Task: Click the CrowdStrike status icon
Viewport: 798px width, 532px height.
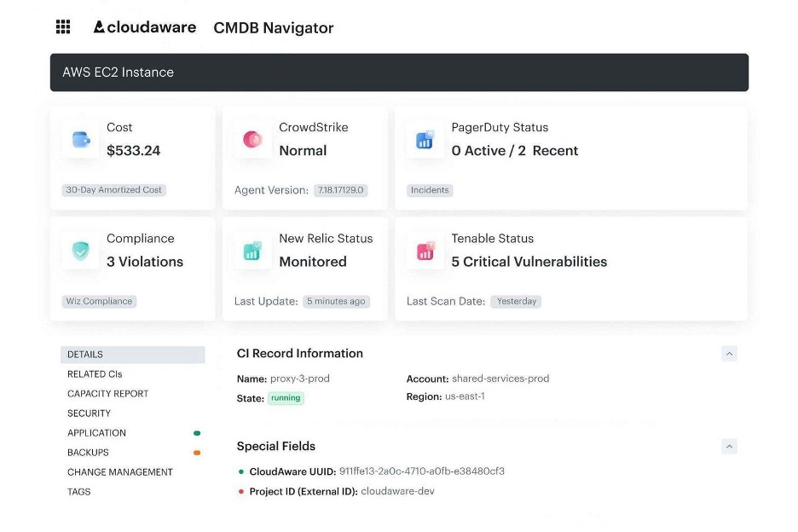Action: tap(252, 140)
